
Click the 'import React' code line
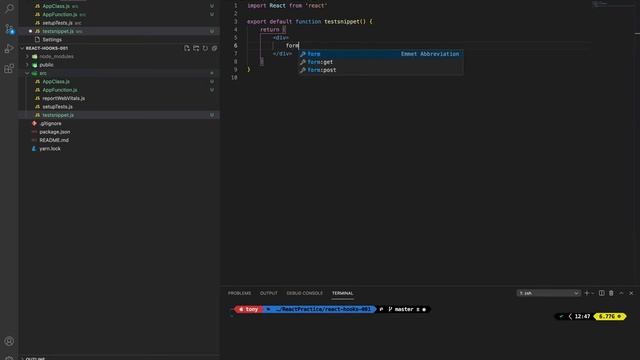[287, 6]
